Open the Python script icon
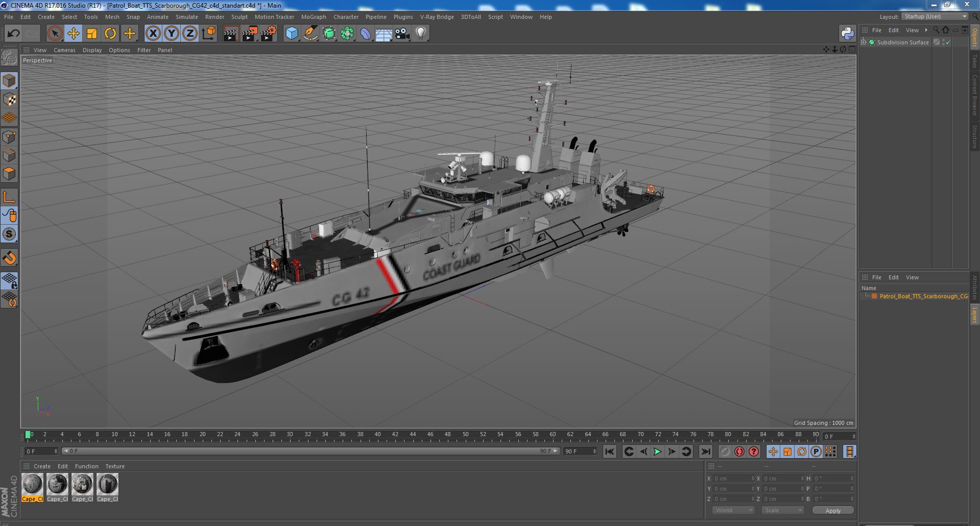 pos(847,34)
